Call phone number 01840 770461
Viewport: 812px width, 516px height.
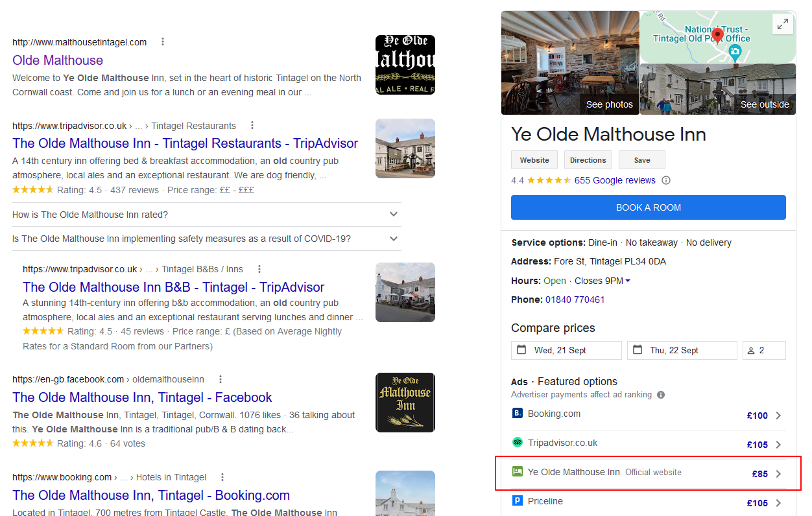pyautogui.click(x=575, y=299)
